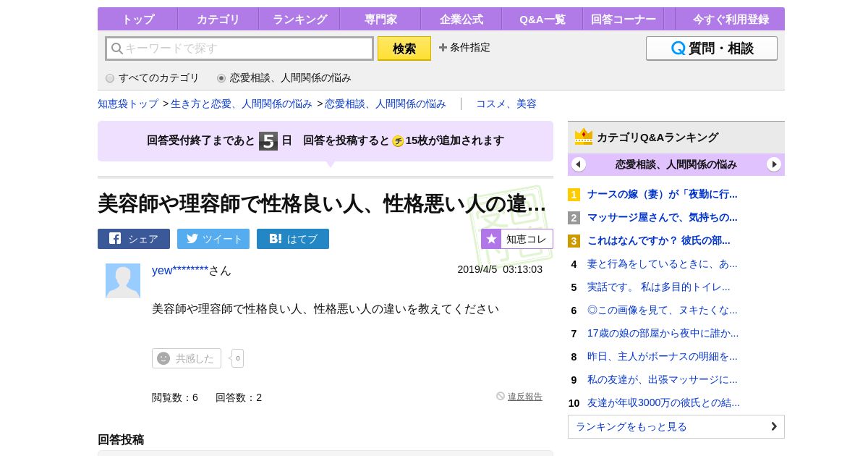This screenshot has height=456, width=868.
Task: Click rank 2 silver badge in ranking
Action: point(574,218)
